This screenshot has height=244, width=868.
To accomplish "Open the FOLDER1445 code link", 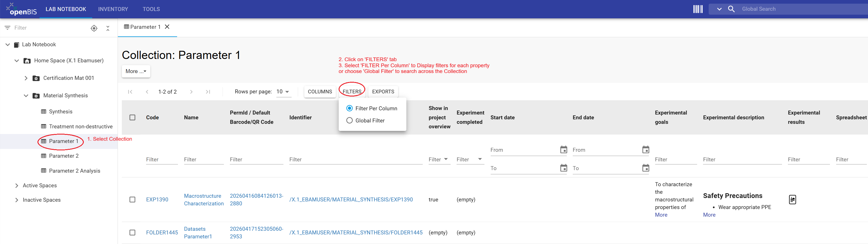I will (162, 232).
